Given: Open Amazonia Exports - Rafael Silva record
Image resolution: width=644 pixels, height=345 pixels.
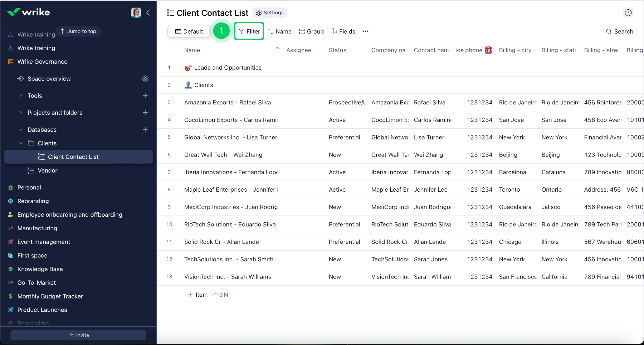Looking at the screenshot, I should pos(227,103).
